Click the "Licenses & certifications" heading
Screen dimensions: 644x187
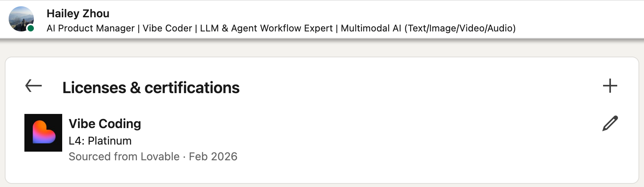point(151,88)
